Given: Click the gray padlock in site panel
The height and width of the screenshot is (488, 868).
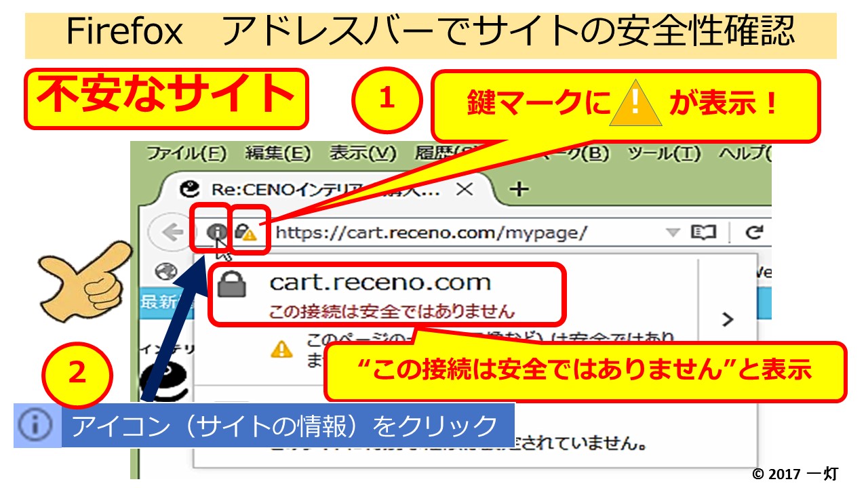Looking at the screenshot, I should (x=232, y=286).
